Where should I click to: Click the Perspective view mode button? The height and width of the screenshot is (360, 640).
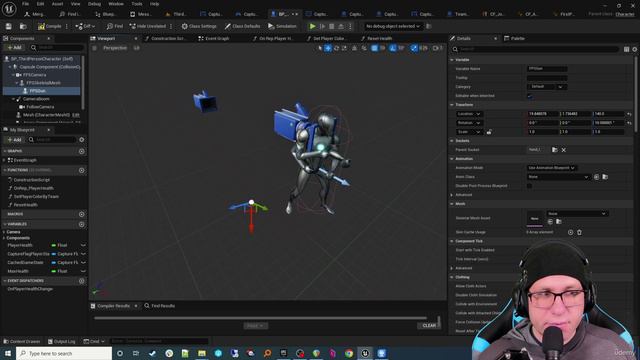point(115,48)
